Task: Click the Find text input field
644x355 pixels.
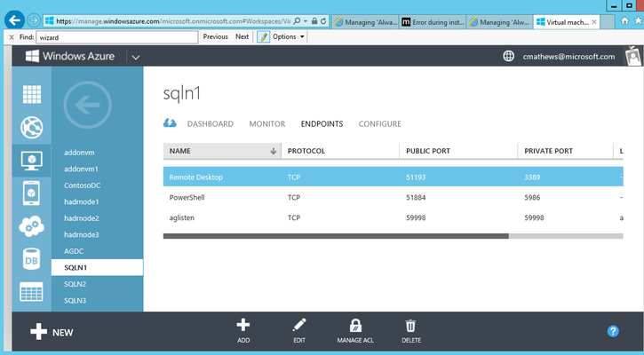Action: tap(117, 37)
